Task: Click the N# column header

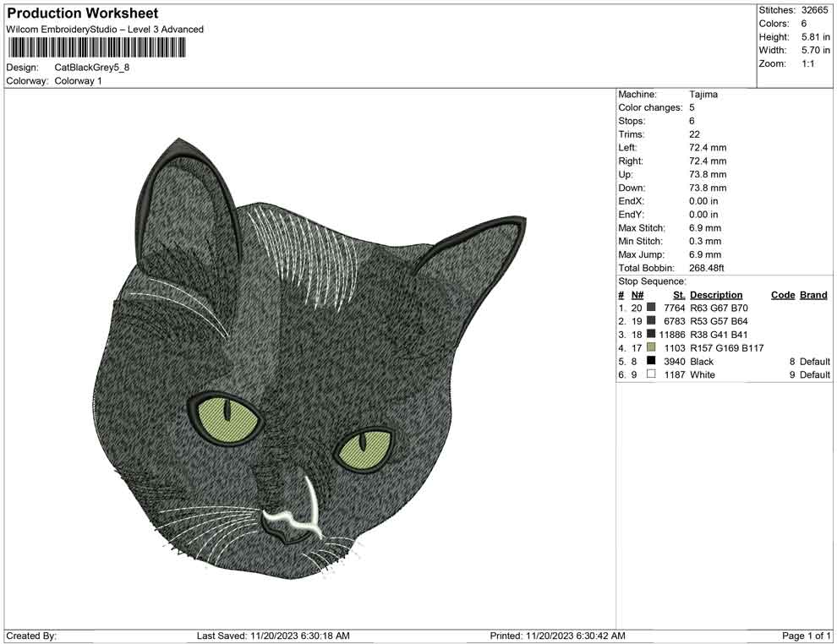Action: pyautogui.click(x=637, y=294)
